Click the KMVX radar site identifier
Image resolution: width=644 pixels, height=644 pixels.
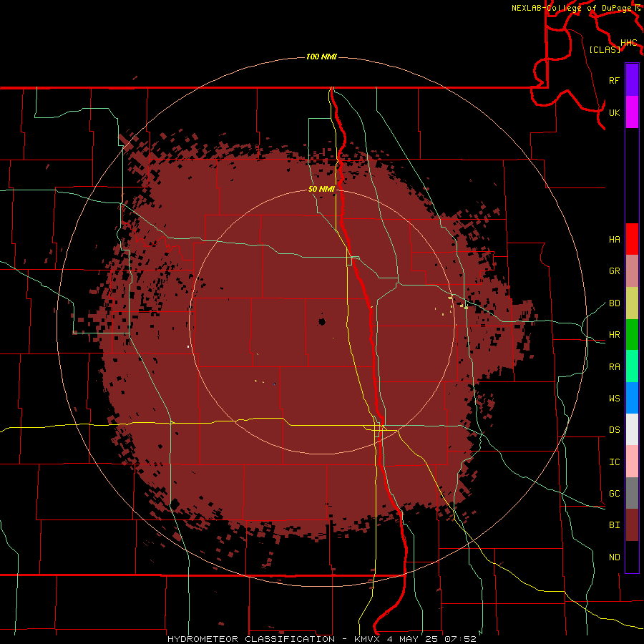(x=368, y=639)
